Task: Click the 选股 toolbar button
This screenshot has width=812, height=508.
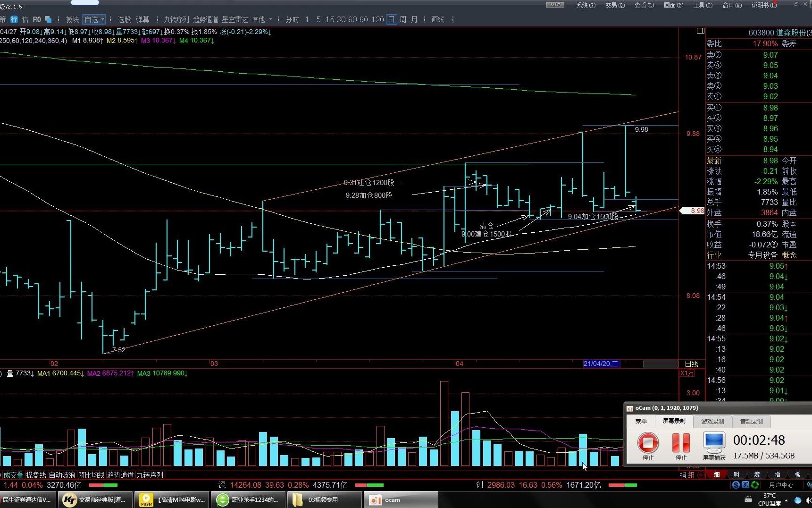Action: tap(124, 19)
